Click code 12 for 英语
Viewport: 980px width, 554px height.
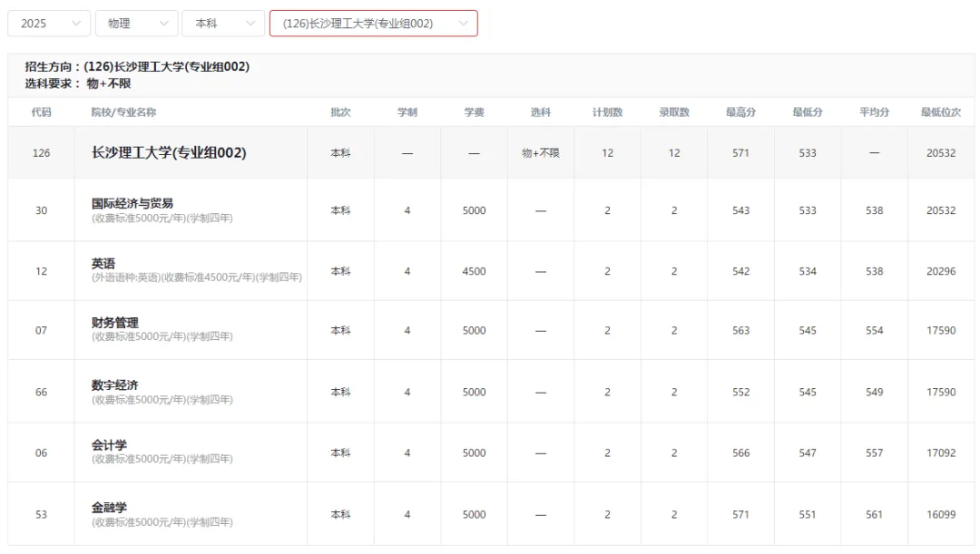tap(41, 271)
